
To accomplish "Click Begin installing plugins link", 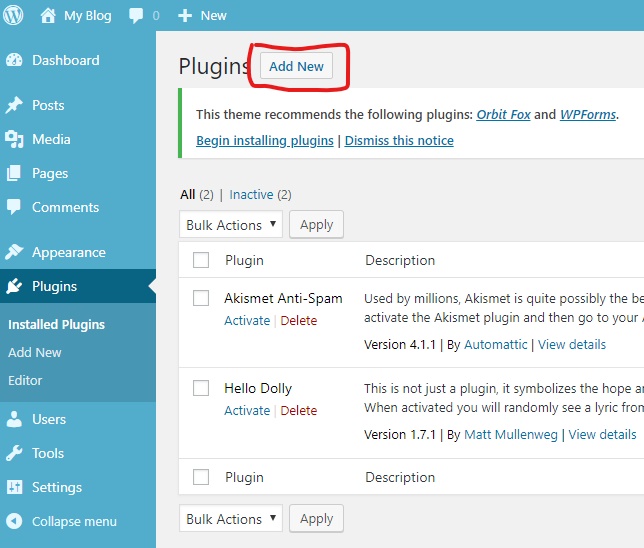I will point(265,140).
